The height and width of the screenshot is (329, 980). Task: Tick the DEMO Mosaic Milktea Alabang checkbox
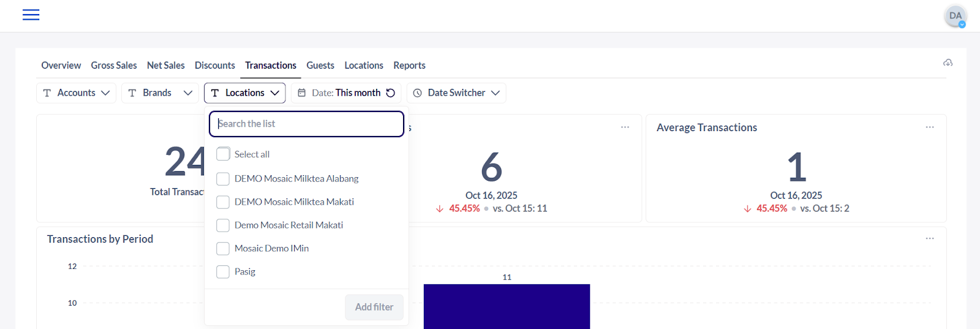pyautogui.click(x=223, y=179)
